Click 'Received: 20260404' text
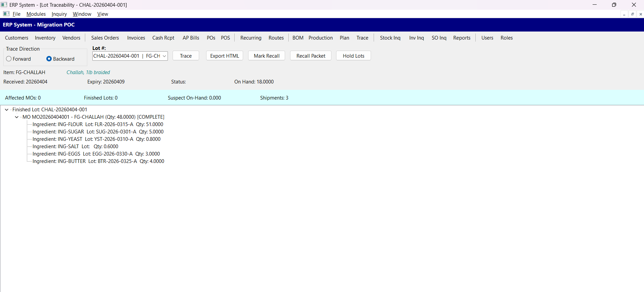 [x=25, y=82]
